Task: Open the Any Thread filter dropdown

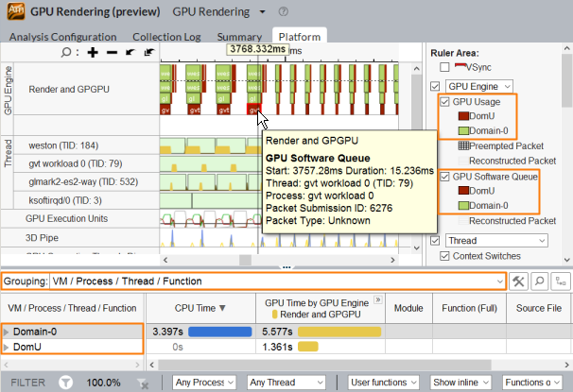Action: click(x=286, y=383)
